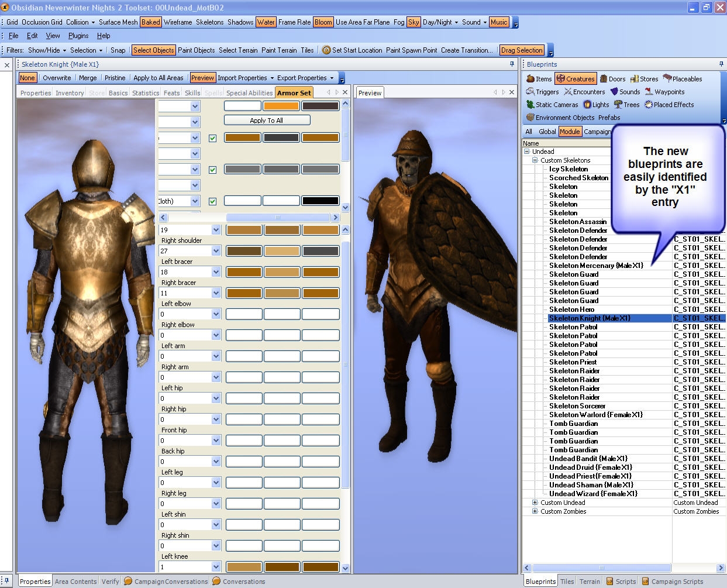Click the first Left bracer color swatch
Viewport: 727px width, 588px height.
244,272
